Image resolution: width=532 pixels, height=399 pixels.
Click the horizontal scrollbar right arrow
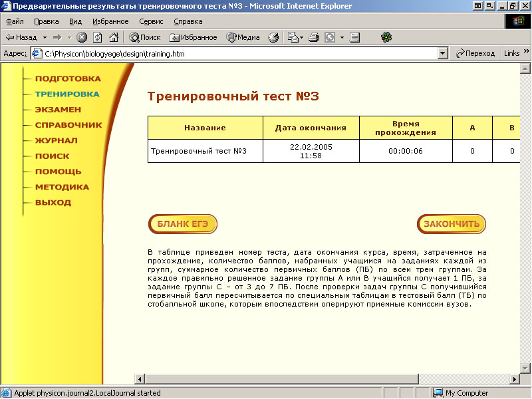[x=515, y=379]
